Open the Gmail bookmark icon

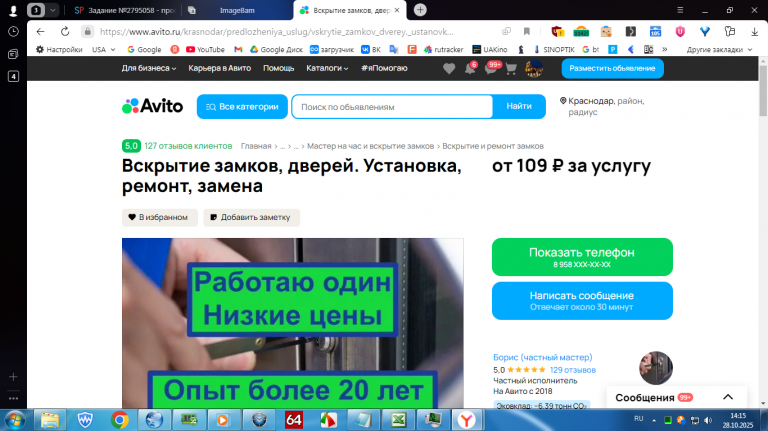(238, 49)
